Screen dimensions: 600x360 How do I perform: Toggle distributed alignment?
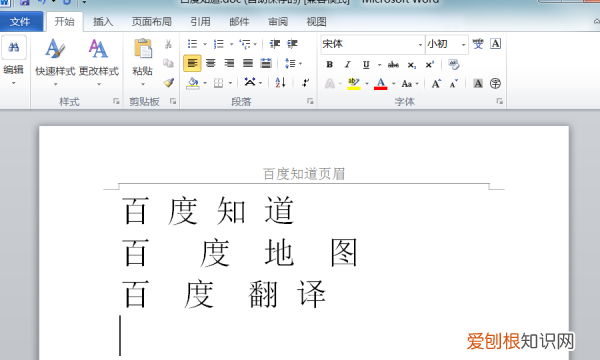(x=266, y=63)
